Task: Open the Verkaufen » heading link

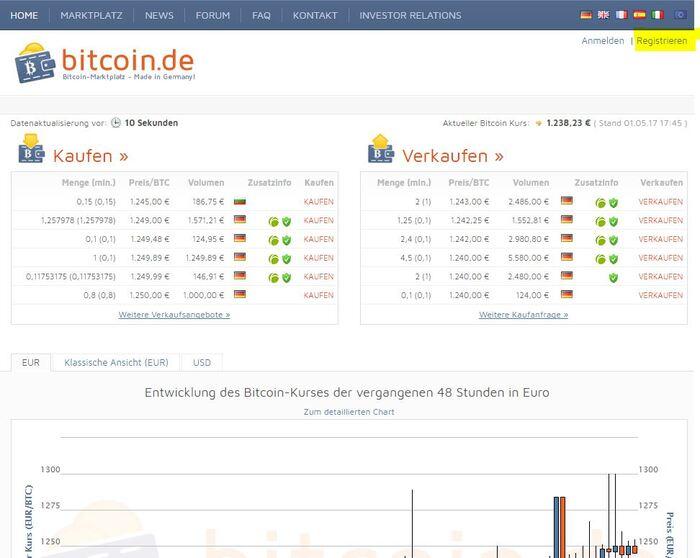Action: pos(453,156)
